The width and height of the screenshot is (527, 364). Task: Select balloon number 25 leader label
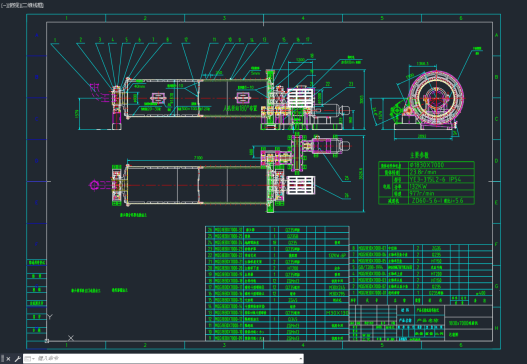[347, 178]
